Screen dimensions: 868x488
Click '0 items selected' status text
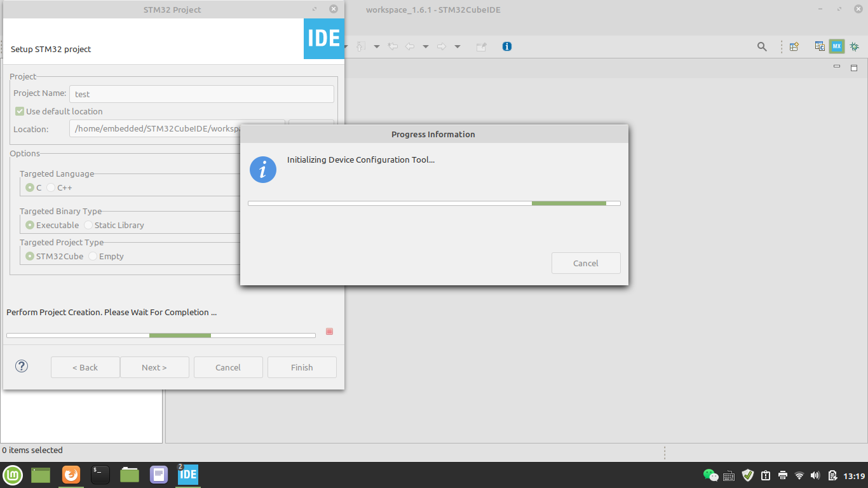pyautogui.click(x=32, y=450)
